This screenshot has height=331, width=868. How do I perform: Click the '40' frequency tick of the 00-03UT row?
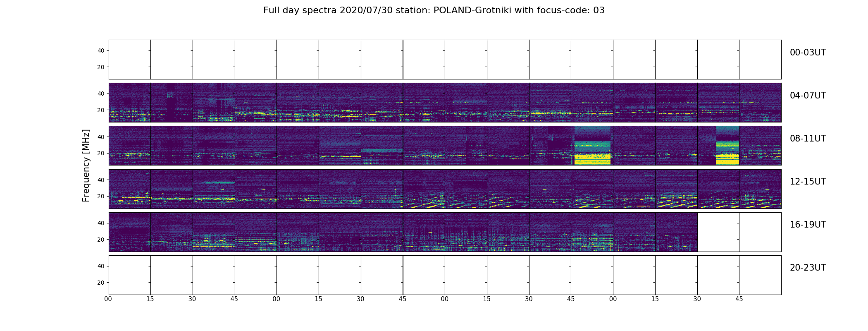pyautogui.click(x=101, y=50)
